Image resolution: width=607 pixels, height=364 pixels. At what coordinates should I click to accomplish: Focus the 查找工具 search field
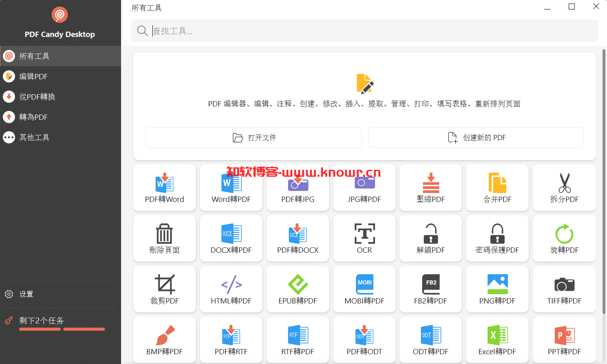click(364, 31)
